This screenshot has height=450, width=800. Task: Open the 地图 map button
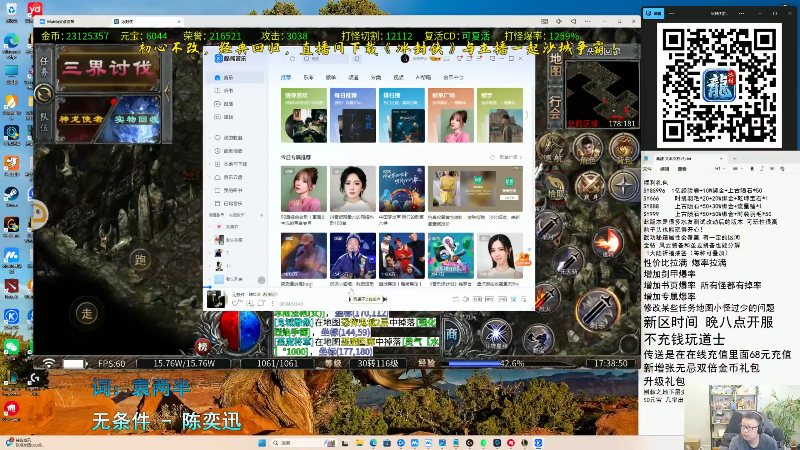pos(556,65)
